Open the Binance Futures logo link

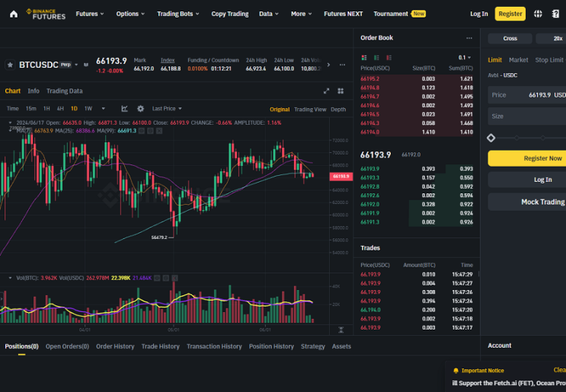coord(46,14)
